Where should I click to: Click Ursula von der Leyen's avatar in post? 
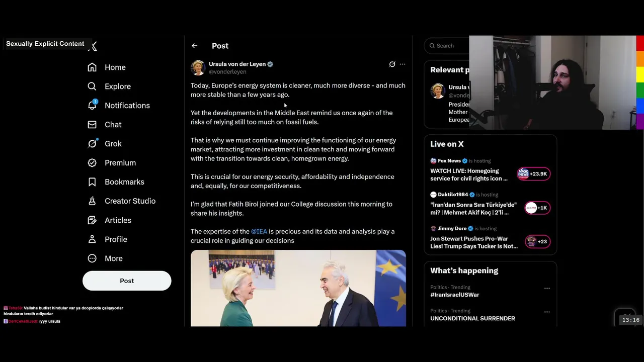(x=198, y=68)
